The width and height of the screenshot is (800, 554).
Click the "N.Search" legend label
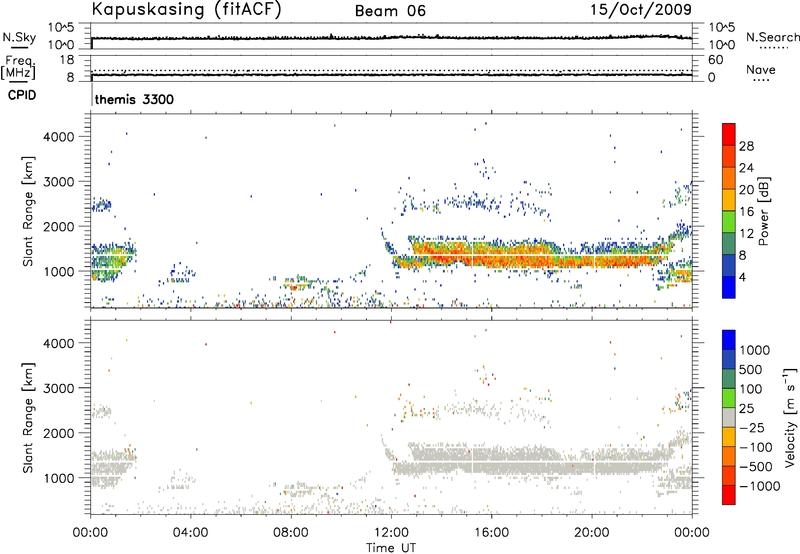772,37
